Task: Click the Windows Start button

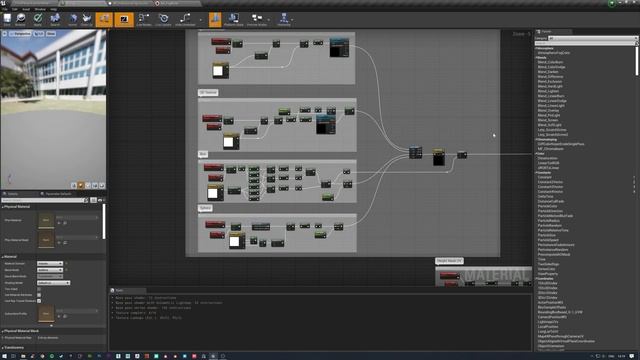Action: tap(4, 356)
